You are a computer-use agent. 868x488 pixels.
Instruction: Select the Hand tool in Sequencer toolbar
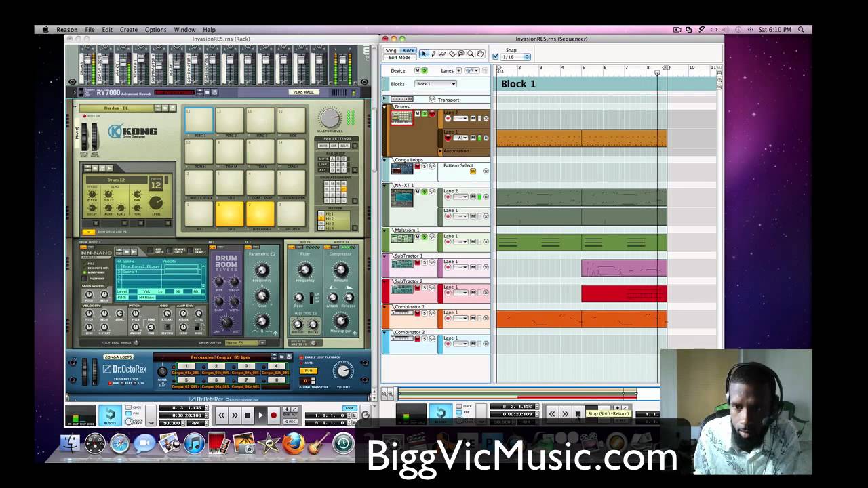[x=480, y=54]
